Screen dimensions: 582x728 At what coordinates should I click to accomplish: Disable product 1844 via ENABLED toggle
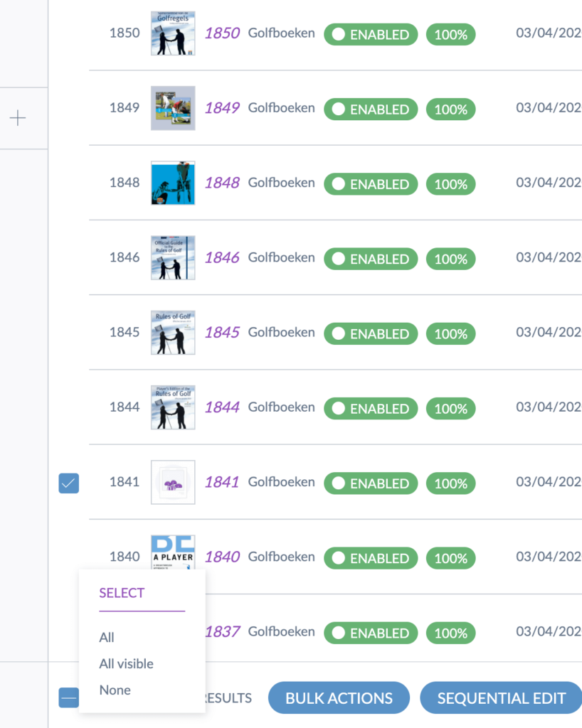pos(370,409)
